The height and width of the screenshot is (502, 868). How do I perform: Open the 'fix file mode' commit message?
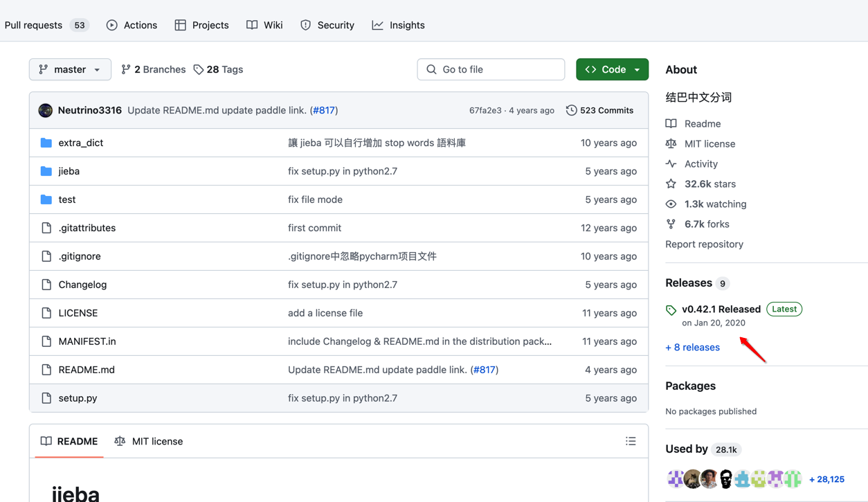tap(315, 199)
